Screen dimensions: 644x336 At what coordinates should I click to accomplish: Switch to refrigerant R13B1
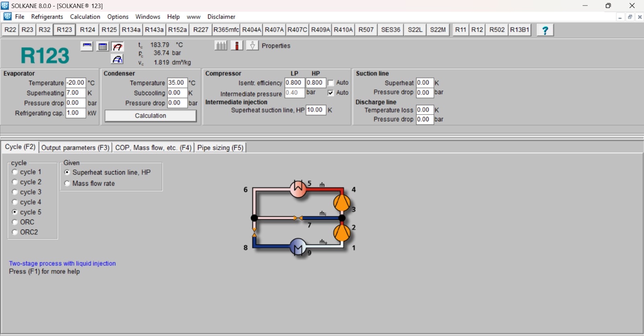tap(520, 30)
